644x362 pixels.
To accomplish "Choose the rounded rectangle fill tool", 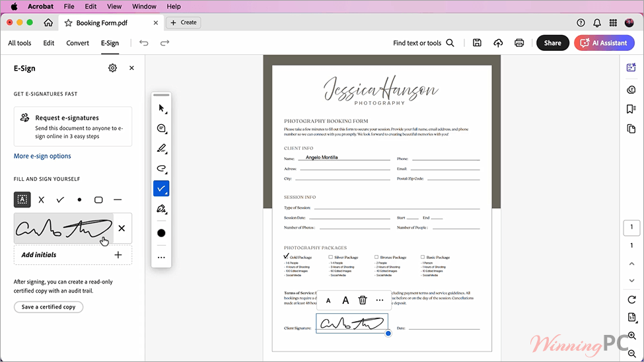I will [x=98, y=199].
